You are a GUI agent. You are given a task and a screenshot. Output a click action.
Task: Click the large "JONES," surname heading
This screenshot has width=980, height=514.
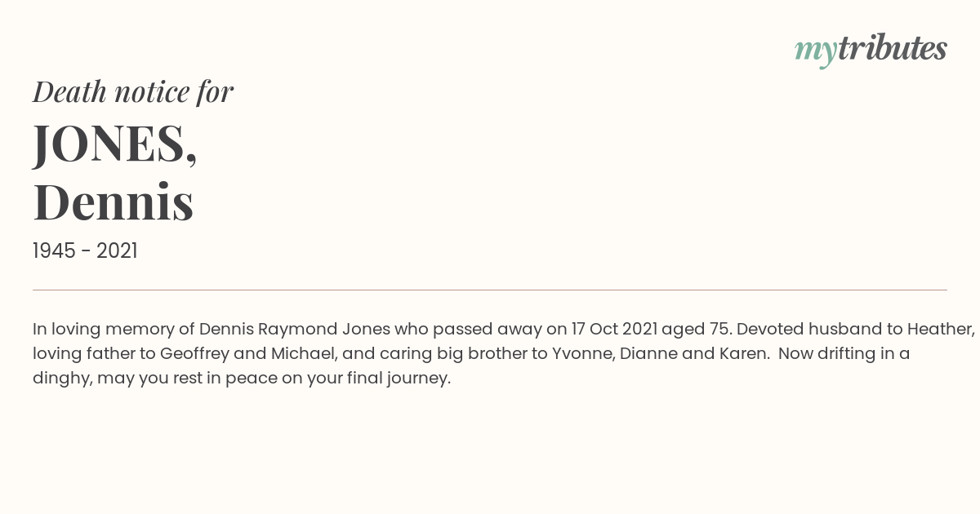(x=115, y=144)
